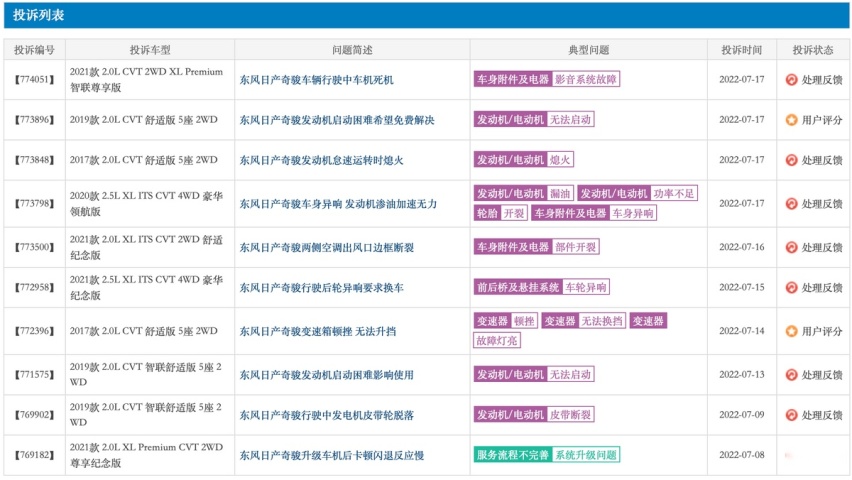The image size is (852, 480).
Task: Click complaint number 【769182】
Action: pos(34,456)
